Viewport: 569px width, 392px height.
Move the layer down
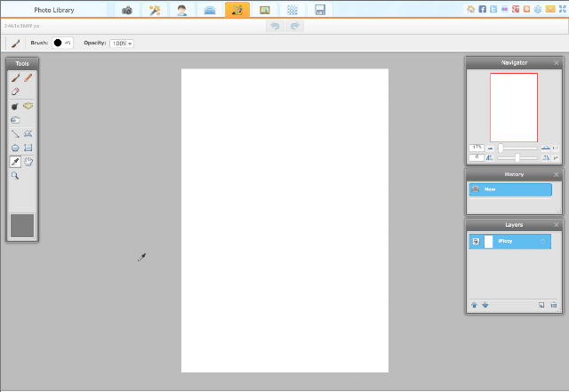tap(485, 305)
